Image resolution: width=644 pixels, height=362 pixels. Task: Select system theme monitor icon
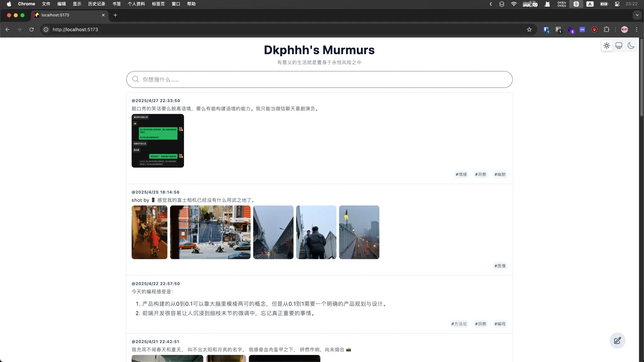619,46
